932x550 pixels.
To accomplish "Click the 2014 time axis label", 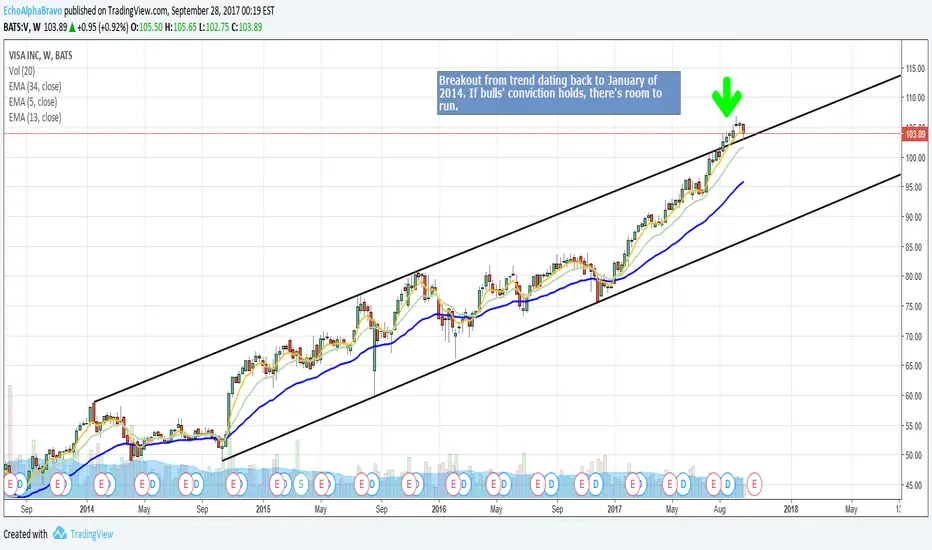I will click(x=87, y=509).
